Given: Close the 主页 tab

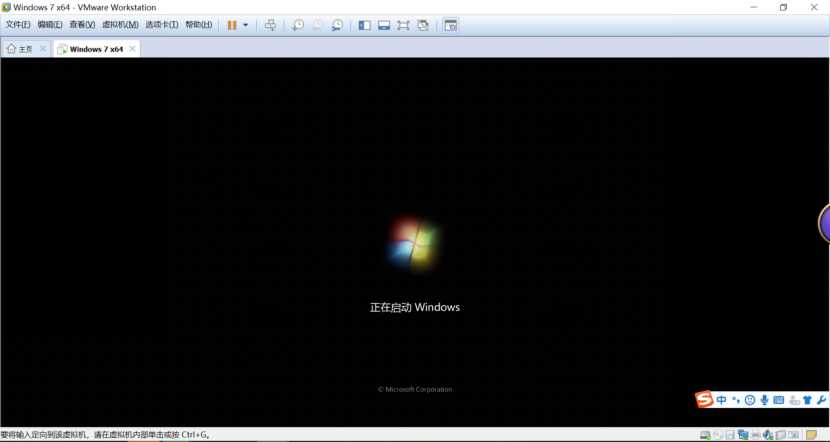Looking at the screenshot, I should 43,49.
